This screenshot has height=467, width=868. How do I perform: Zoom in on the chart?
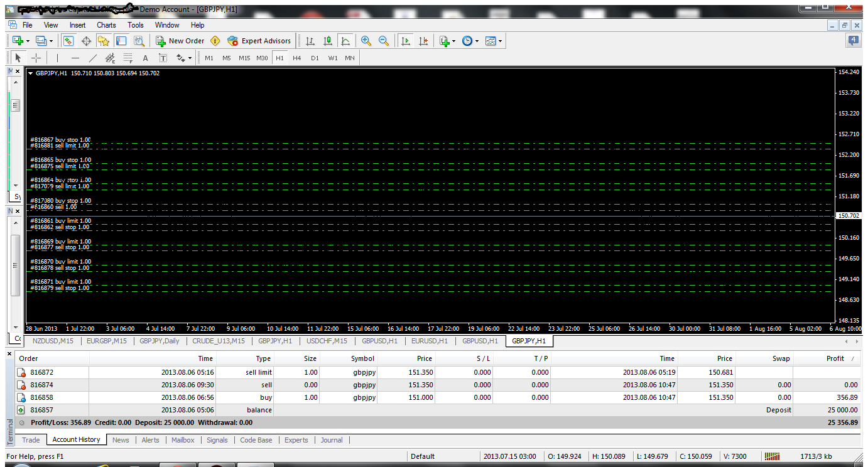pos(366,41)
